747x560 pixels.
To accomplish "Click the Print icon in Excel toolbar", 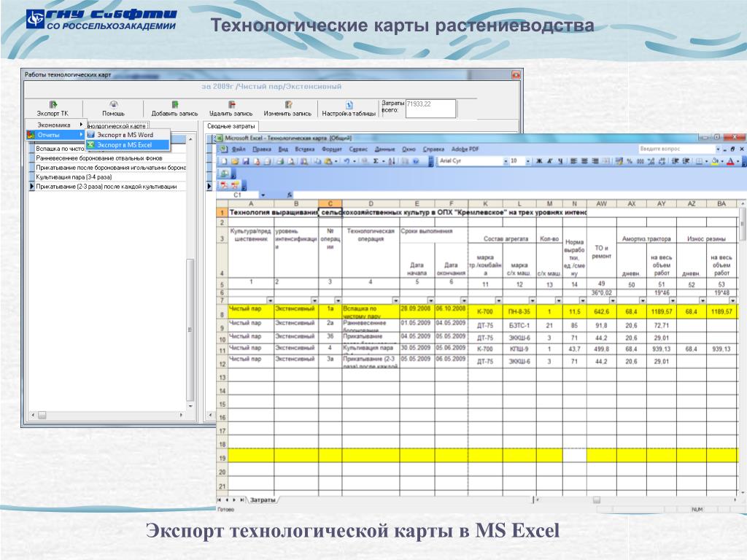I will 279,161.
